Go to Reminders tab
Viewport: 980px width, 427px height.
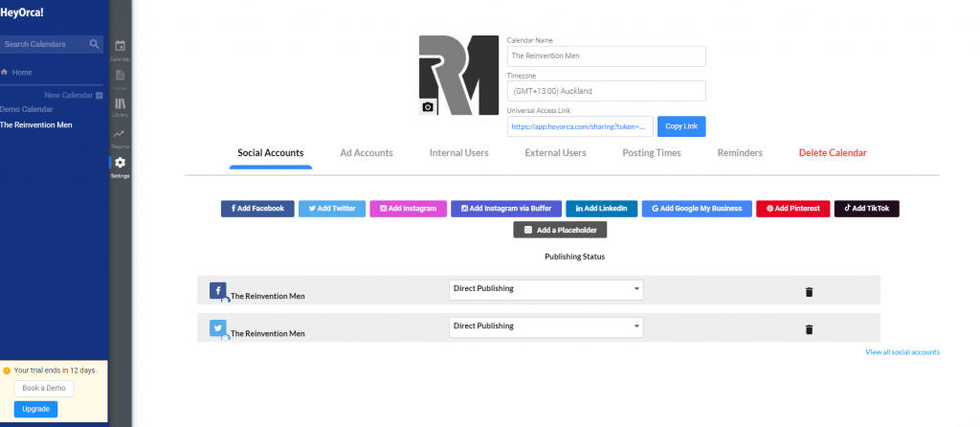point(740,152)
